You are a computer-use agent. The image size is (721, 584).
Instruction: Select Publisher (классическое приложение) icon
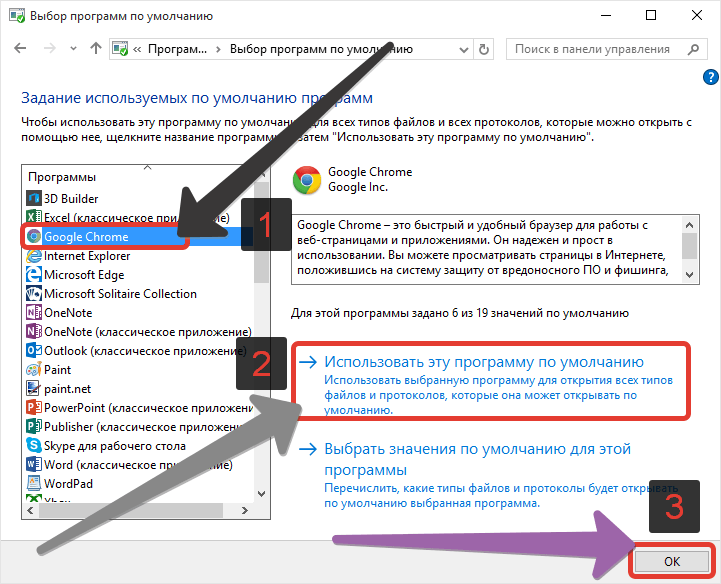click(34, 427)
